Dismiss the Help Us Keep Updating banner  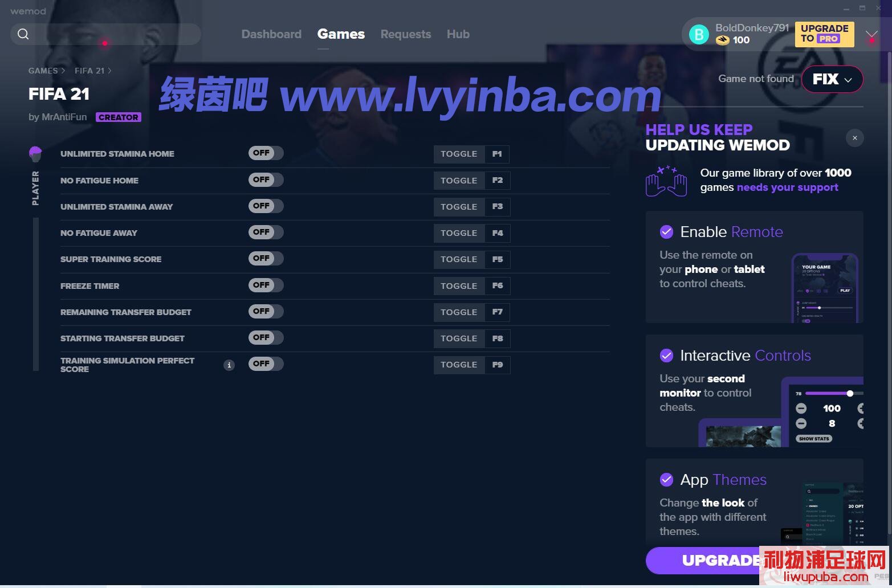coord(854,138)
